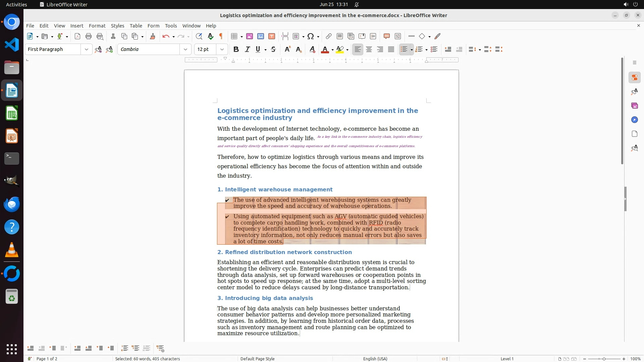644x362 pixels.
Task: Open Find and Replace tool
Action: pos(199,36)
